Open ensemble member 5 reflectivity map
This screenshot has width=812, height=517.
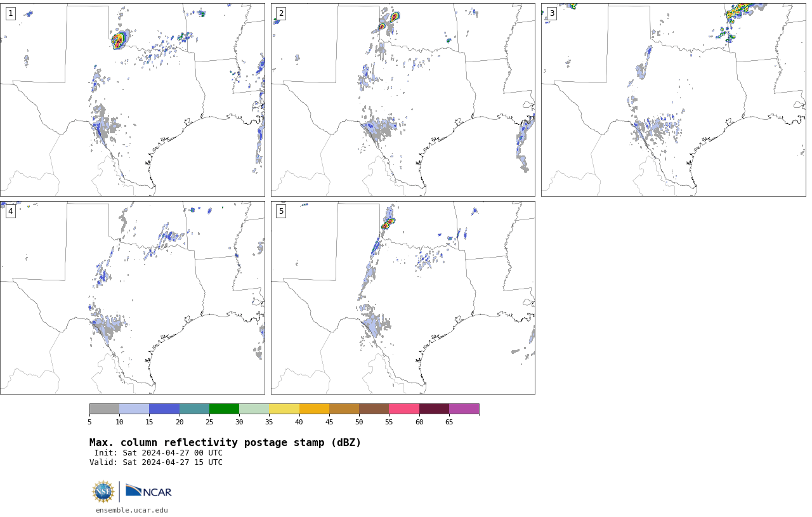point(403,298)
